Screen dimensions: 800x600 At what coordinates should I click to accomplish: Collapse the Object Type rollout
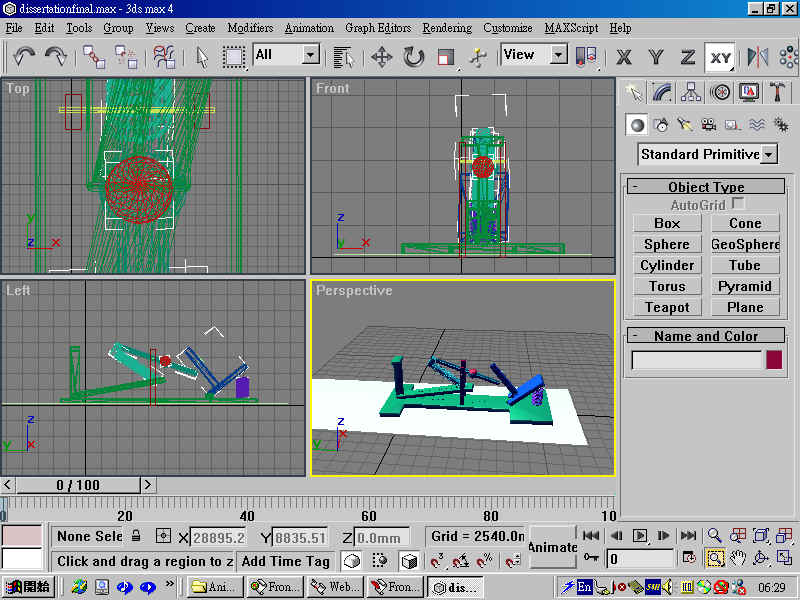(706, 187)
